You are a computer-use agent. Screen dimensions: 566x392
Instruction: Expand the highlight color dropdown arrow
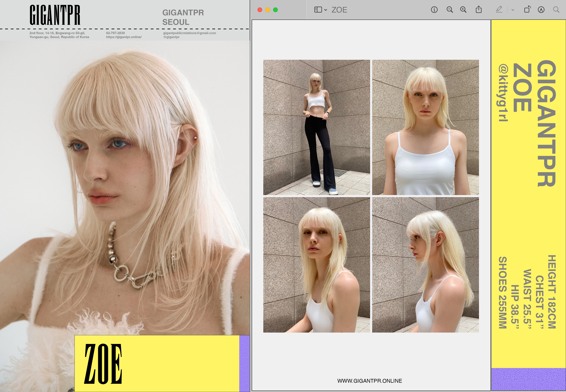[x=513, y=10]
